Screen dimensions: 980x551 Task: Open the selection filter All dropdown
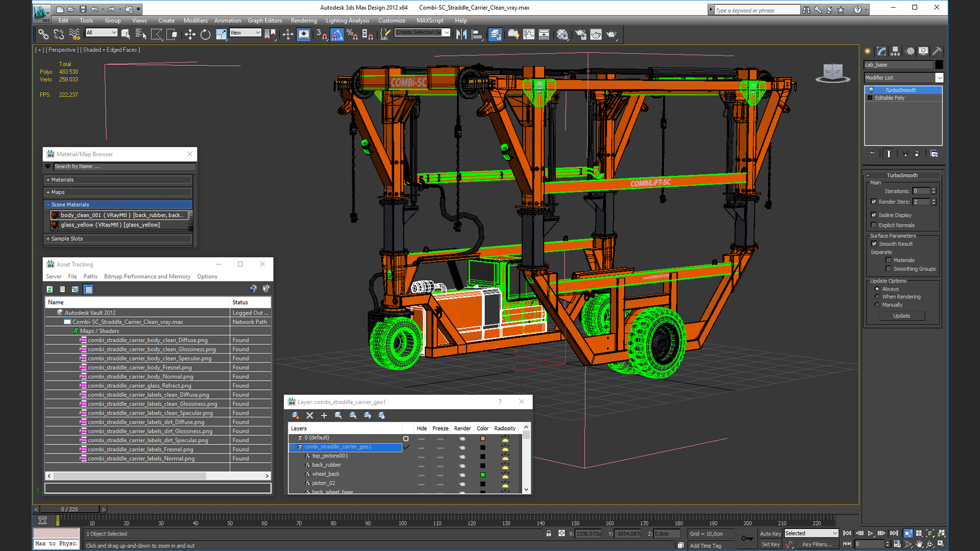(101, 33)
